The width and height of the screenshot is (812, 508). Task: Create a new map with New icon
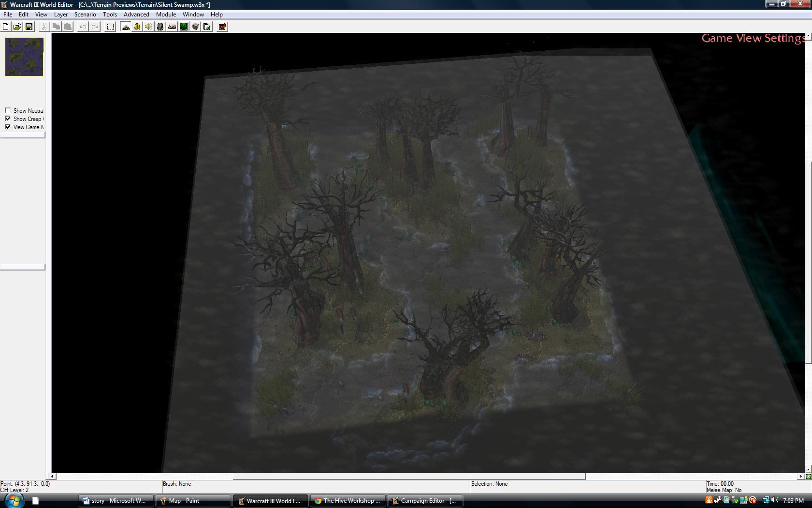coord(6,27)
